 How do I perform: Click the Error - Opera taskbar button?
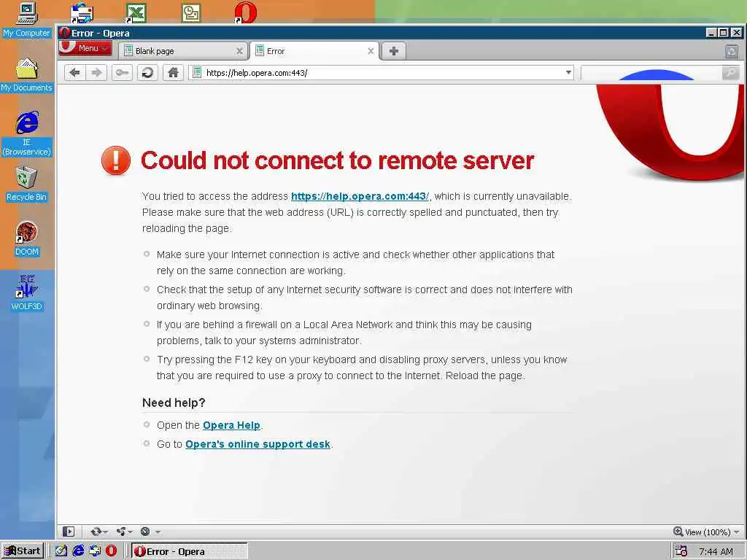point(189,551)
